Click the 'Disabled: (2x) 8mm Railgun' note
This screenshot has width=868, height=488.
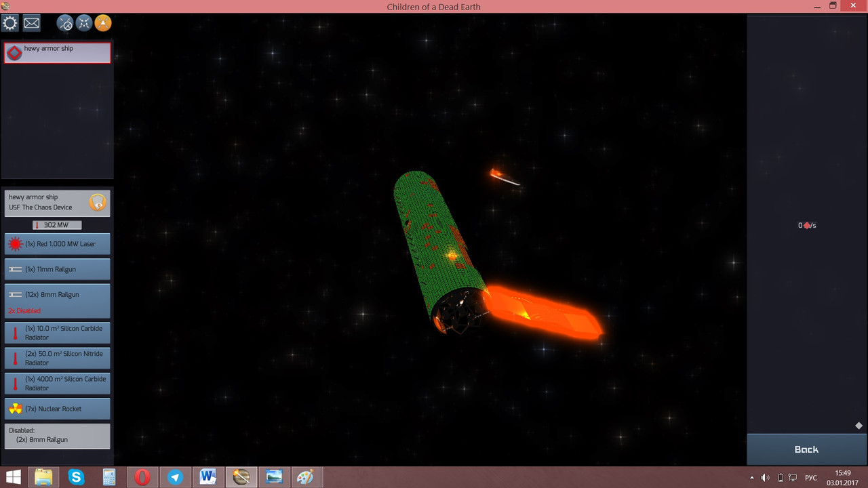[57, 435]
